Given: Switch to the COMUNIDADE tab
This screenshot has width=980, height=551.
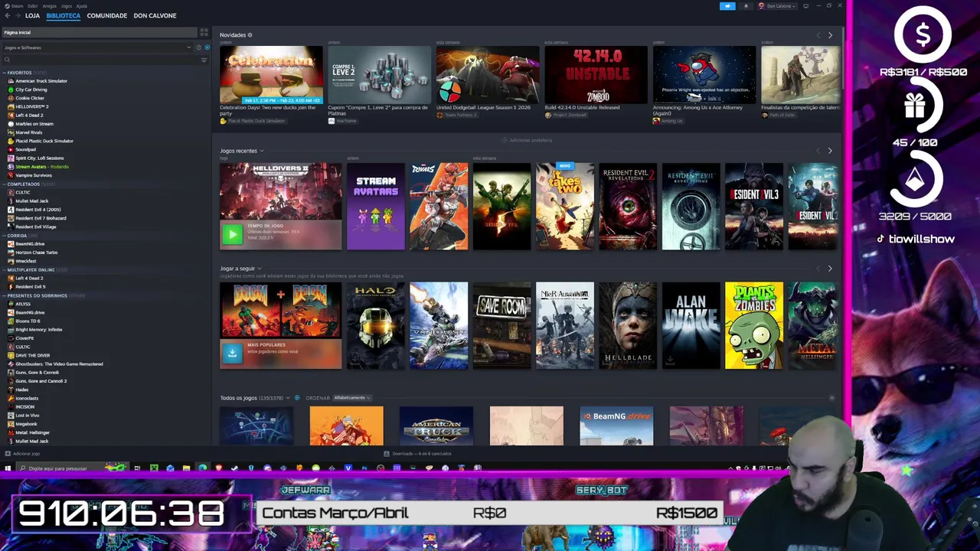Looking at the screenshot, I should 107,15.
